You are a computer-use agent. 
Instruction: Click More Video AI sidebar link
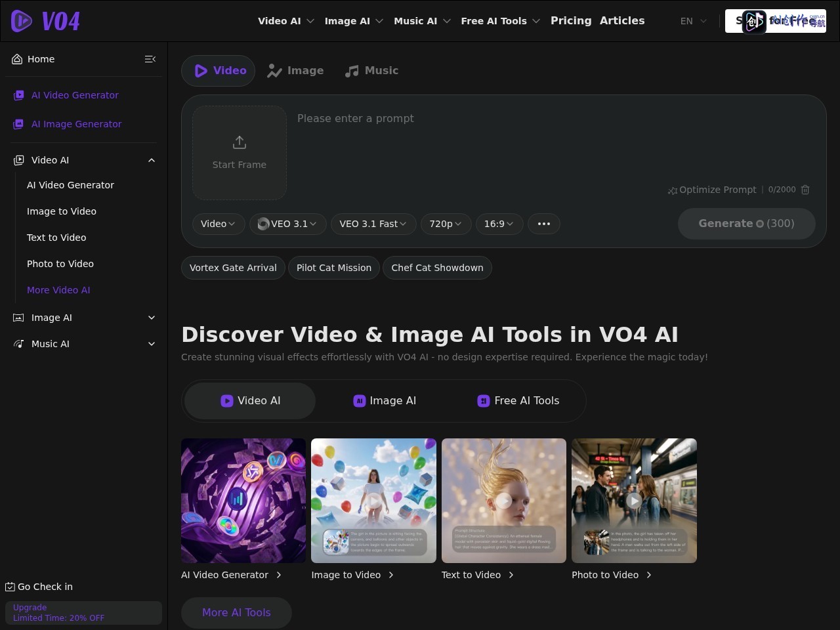[58, 290]
